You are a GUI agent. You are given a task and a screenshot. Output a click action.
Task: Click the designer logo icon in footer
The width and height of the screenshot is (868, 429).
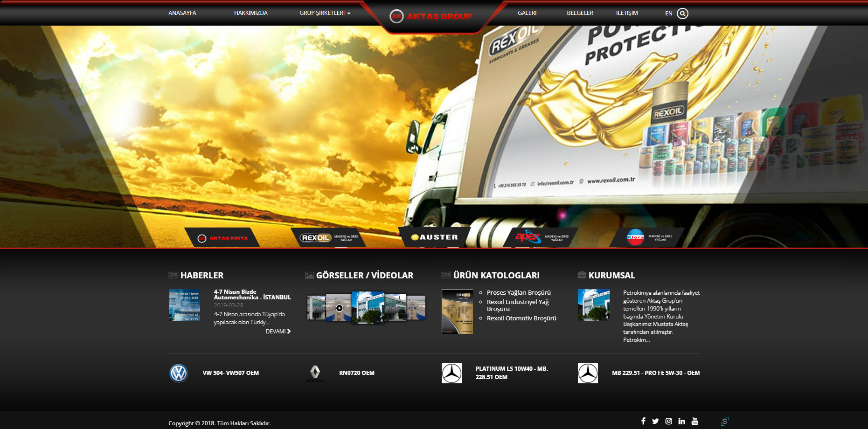click(x=724, y=421)
